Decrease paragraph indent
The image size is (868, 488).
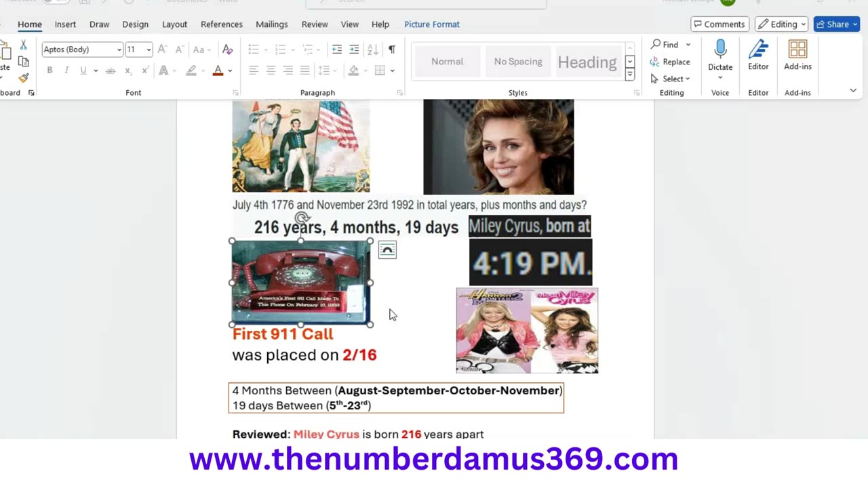(x=337, y=49)
